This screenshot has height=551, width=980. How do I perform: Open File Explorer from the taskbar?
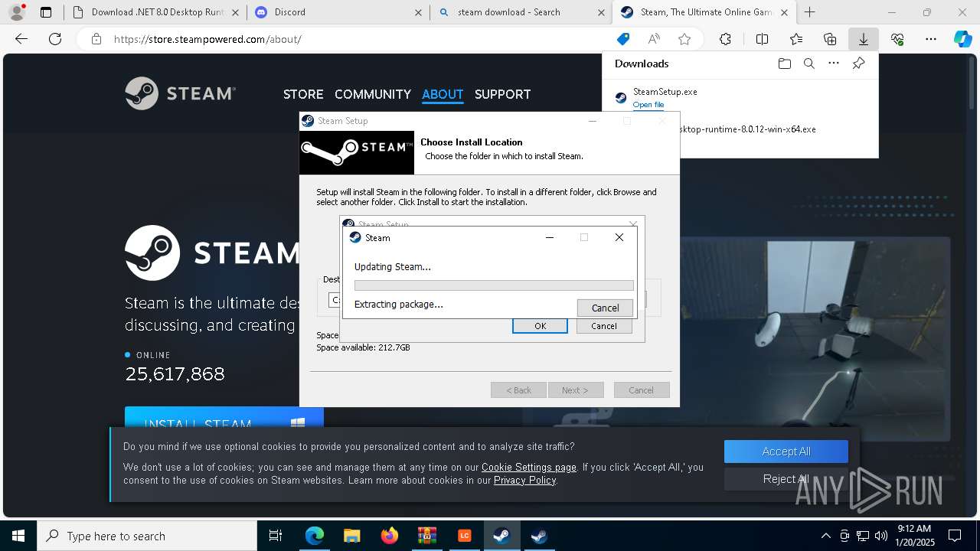click(351, 536)
